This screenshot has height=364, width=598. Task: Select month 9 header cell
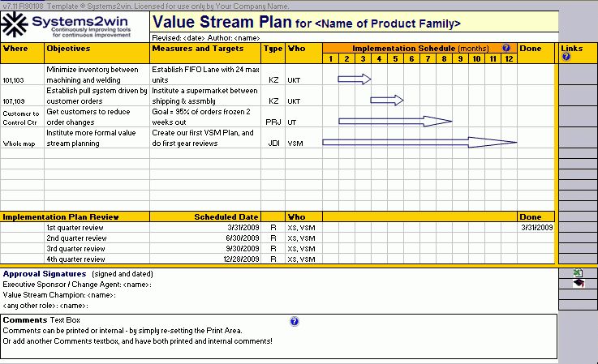coord(460,58)
